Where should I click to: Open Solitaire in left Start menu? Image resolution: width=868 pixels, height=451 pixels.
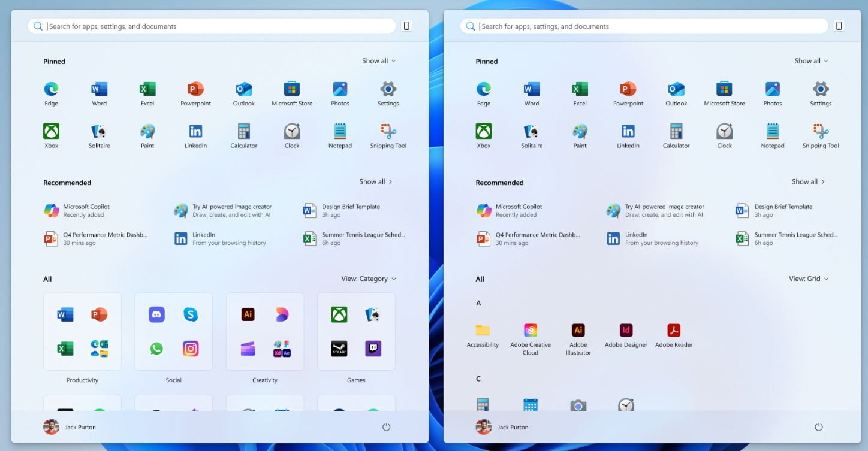99,135
